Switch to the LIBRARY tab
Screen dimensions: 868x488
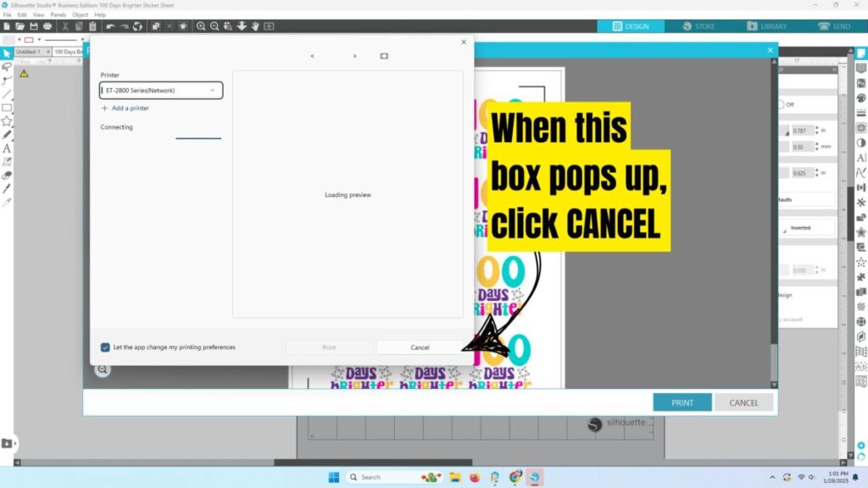(766, 26)
